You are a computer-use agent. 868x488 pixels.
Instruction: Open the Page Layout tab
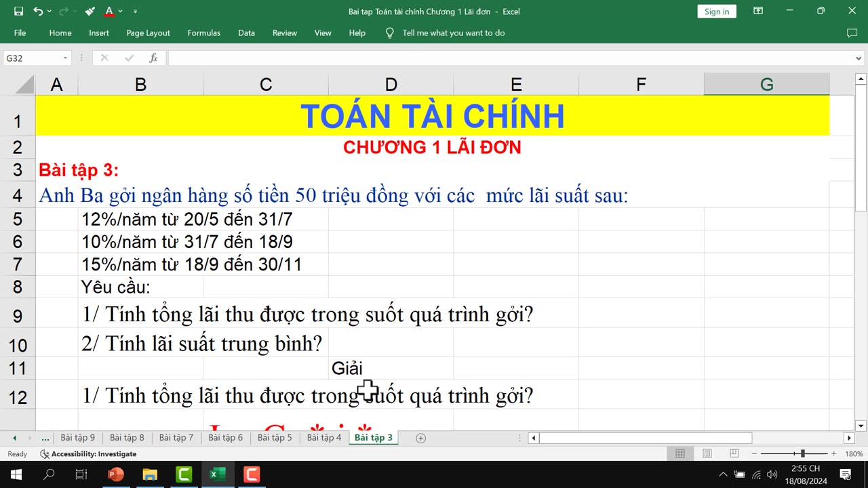149,33
